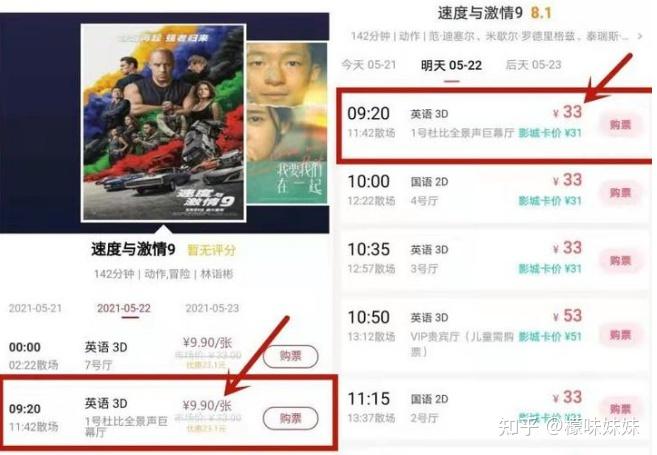Image resolution: width=657 pixels, height=455 pixels.
Task: Select the 10:00 国语 2D showtime row
Action: click(x=495, y=192)
